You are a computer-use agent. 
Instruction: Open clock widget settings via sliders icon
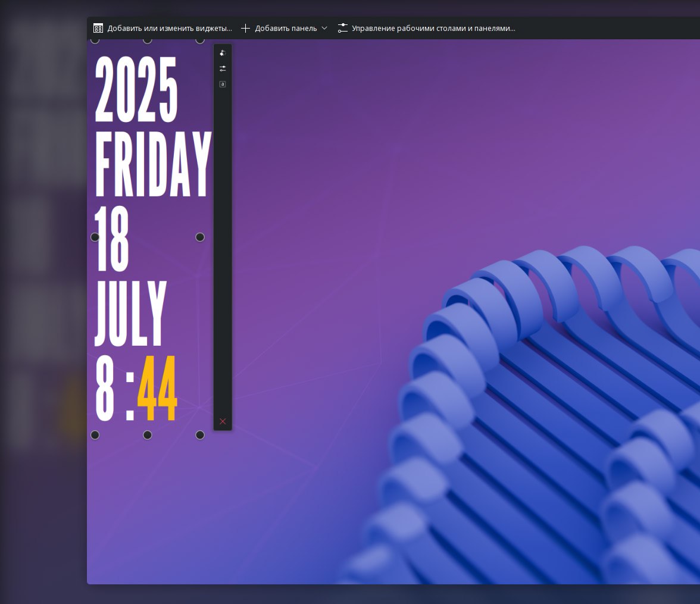click(223, 68)
